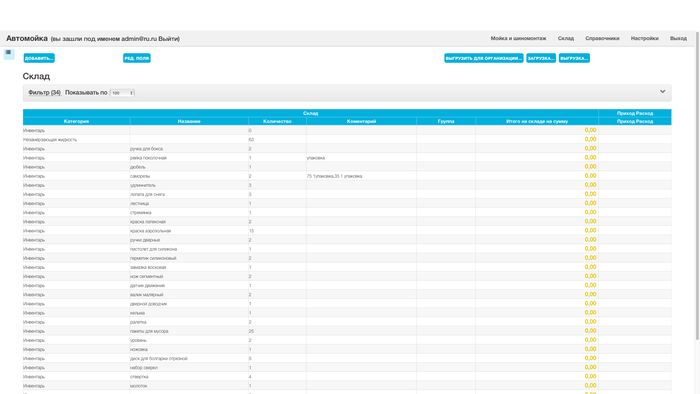Click Выход in the top menu

pos(678,38)
